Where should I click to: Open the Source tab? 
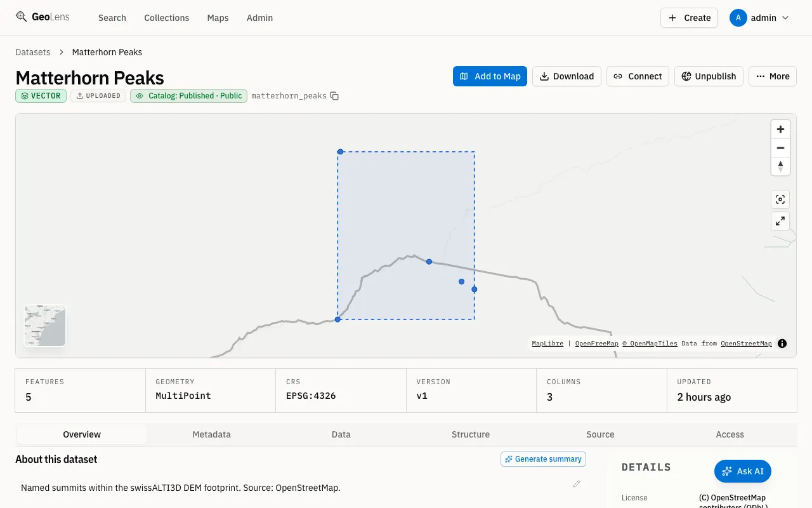(x=600, y=434)
